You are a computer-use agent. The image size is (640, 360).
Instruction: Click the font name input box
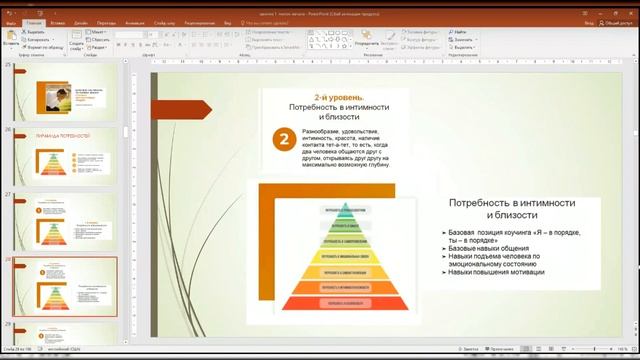(x=129, y=35)
